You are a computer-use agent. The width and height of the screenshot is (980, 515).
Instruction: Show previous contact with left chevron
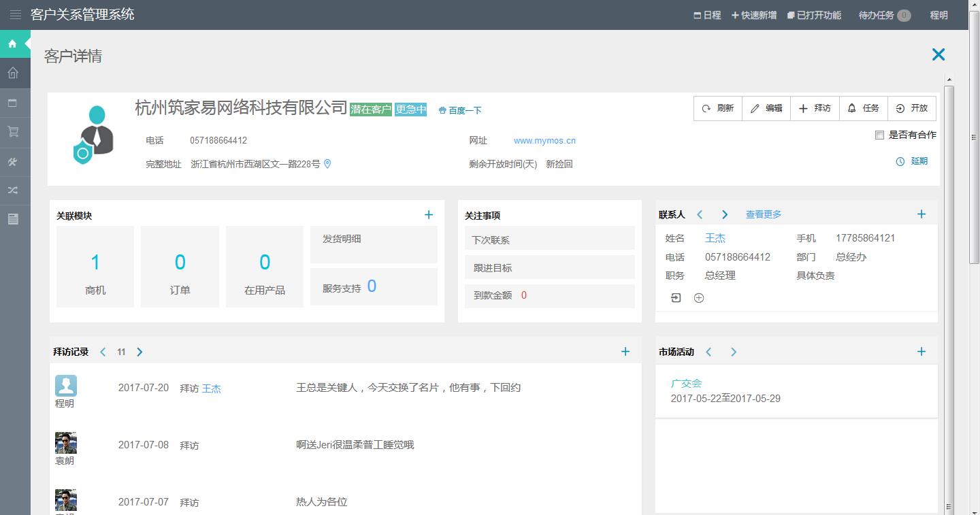[700, 214]
